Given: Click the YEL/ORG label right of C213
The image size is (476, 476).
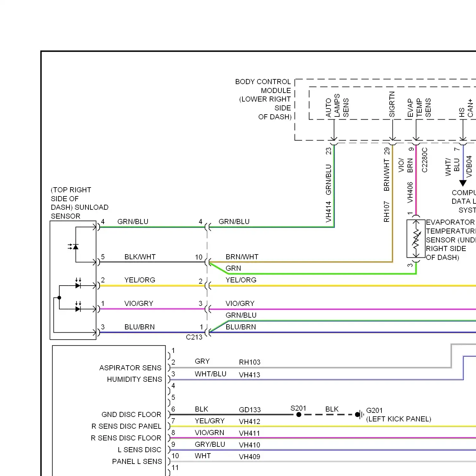Looking at the screenshot, I should (x=241, y=280).
